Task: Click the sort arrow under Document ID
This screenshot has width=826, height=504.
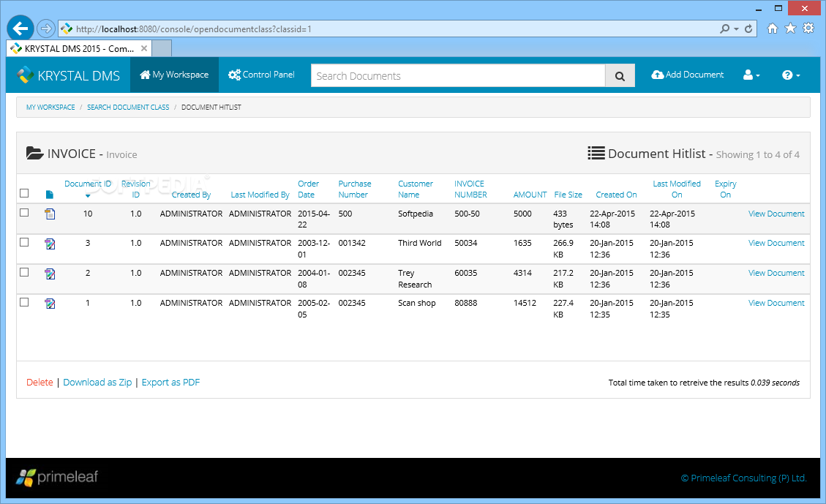Action: coord(88,196)
